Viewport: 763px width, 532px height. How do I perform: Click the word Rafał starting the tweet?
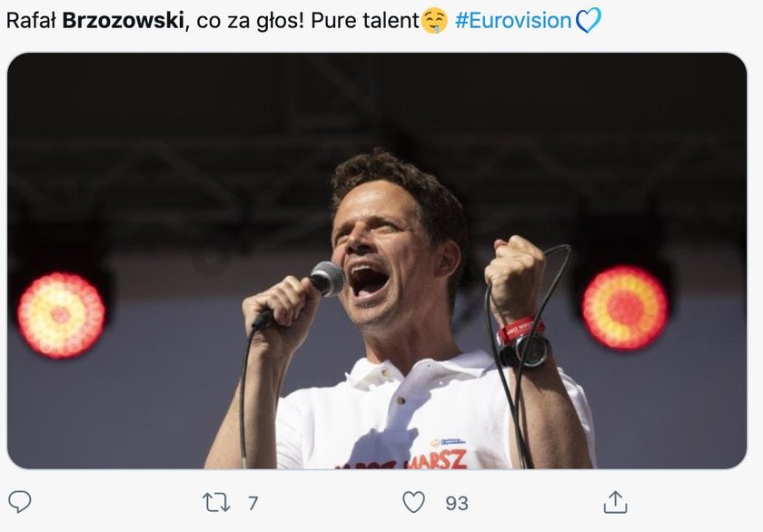(x=31, y=20)
